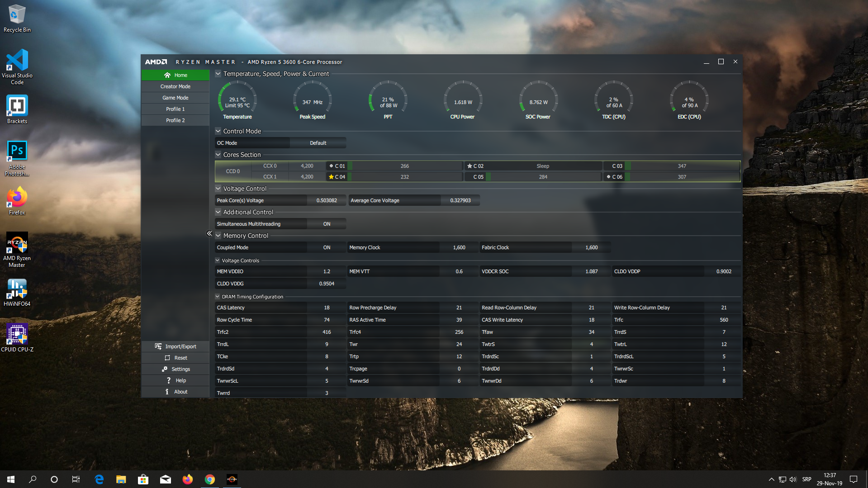The height and width of the screenshot is (488, 868).
Task: Click the star icon on core C 02
Action: tap(470, 166)
